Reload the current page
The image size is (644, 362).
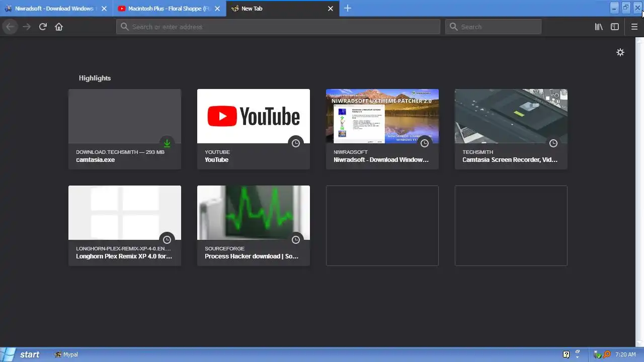[43, 27]
